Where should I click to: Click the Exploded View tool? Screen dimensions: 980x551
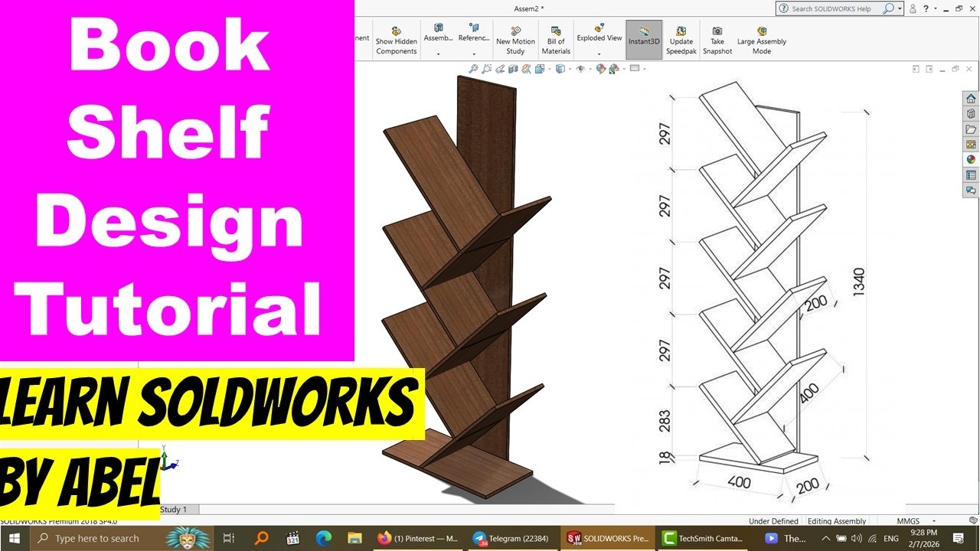[x=599, y=33]
